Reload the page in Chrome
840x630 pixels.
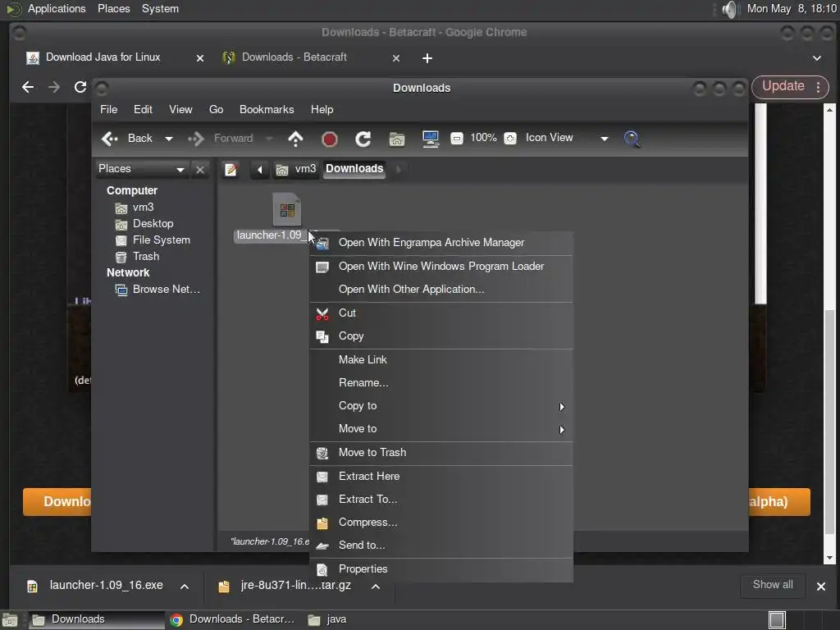click(80, 87)
